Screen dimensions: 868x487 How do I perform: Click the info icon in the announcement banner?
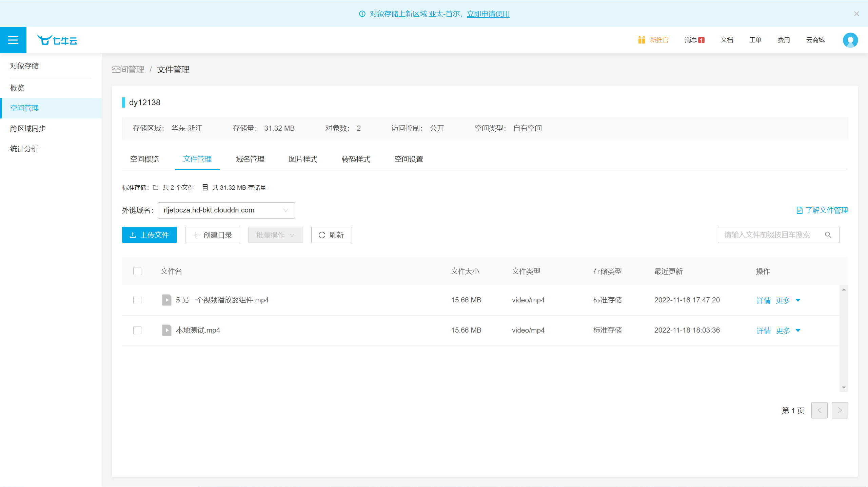click(x=362, y=14)
